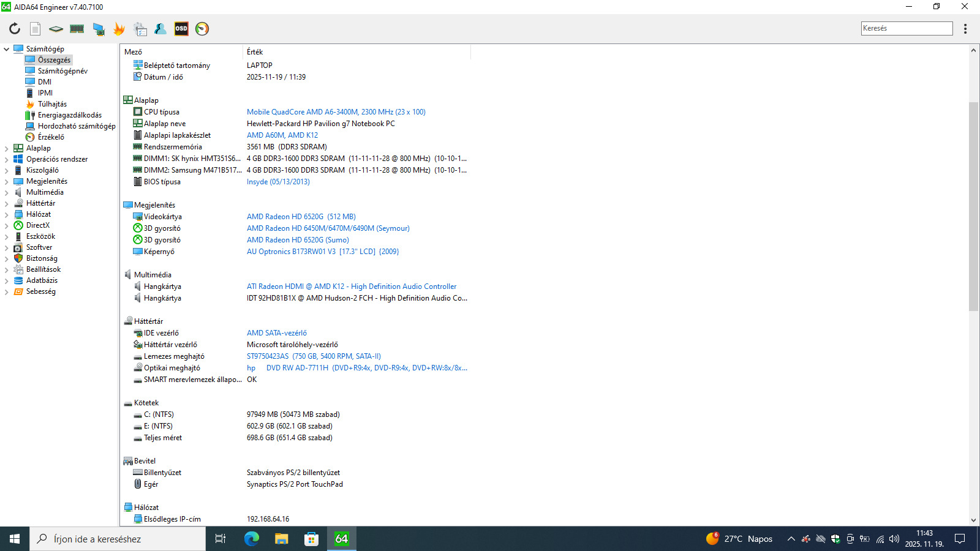Select the Eszközök tree item

pos(34,236)
